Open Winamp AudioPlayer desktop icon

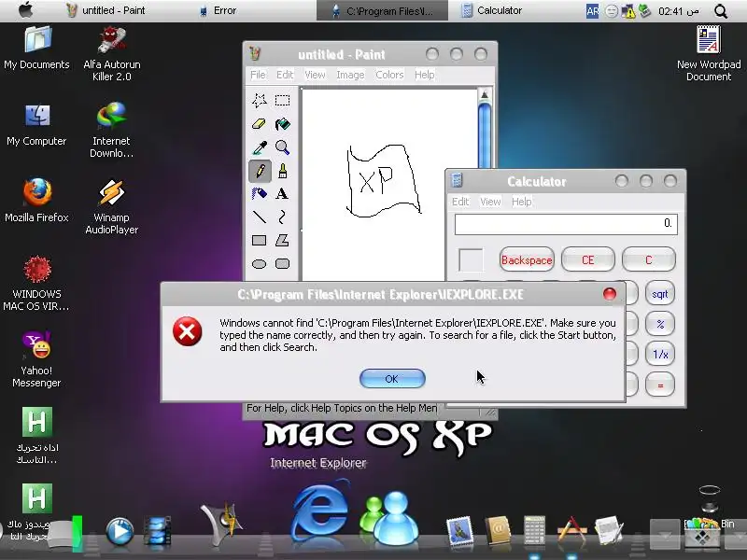(111, 206)
